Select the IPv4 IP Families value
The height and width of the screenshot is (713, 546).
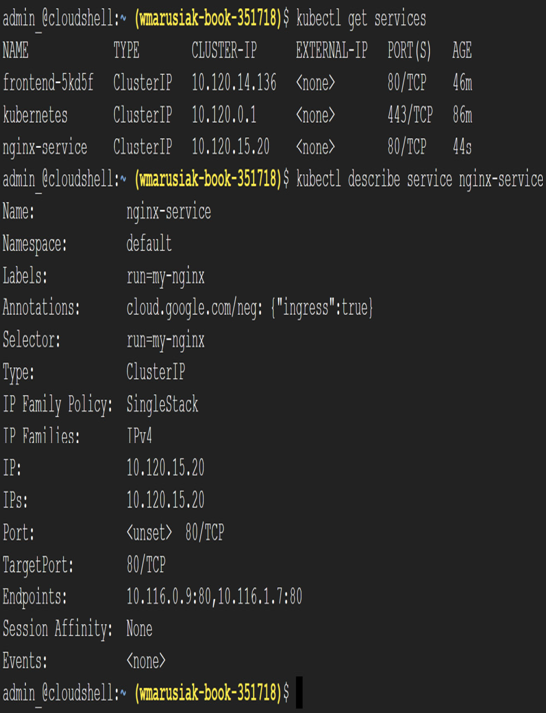pos(139,437)
